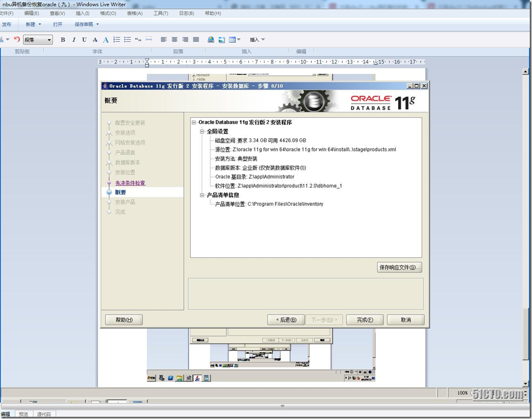
Task: Click 源位置 products.xml row
Action: click(306, 149)
